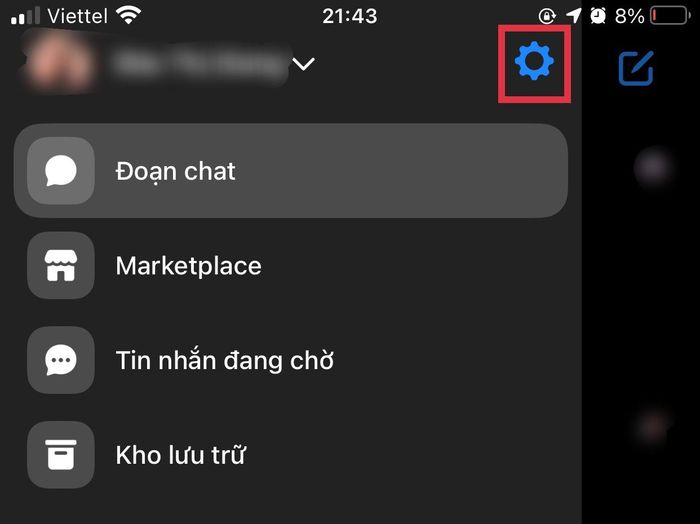The image size is (700, 524).
Task: Open Tin nhắn đang chờ
Action: click(x=291, y=360)
